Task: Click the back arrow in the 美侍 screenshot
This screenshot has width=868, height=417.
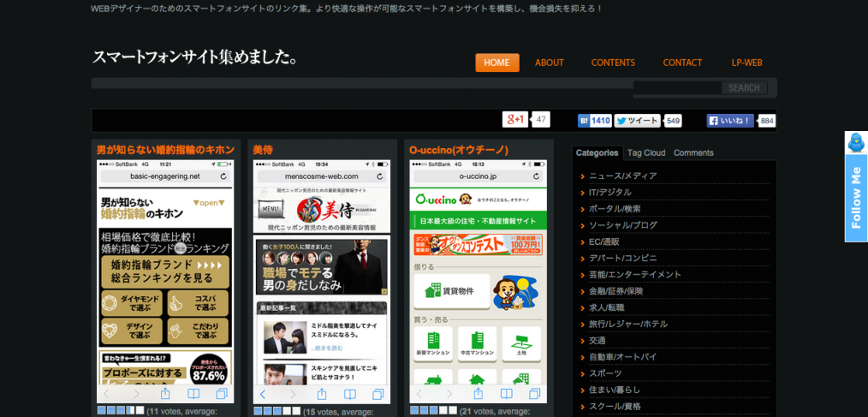Action: pos(263,394)
